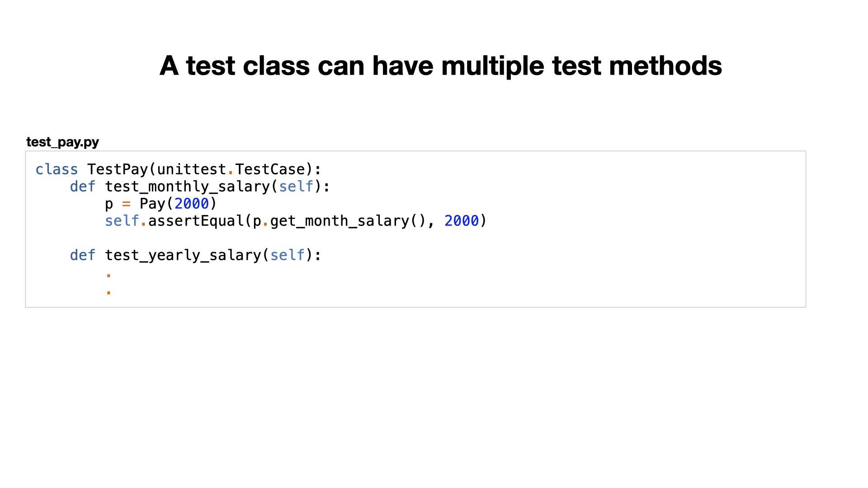Click the blue 2000 inside Pay call
Screen dimensions: 868x488
(x=192, y=204)
